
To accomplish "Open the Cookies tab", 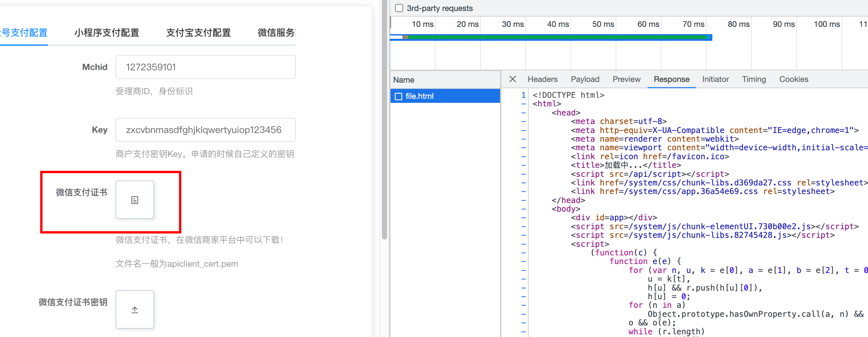I will pos(794,80).
